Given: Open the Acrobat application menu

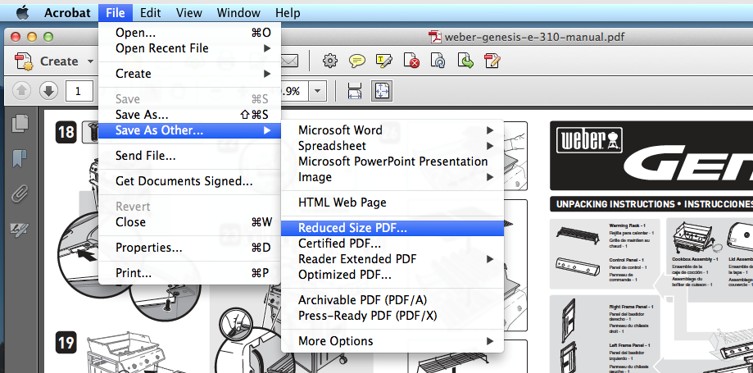Looking at the screenshot, I should point(67,12).
